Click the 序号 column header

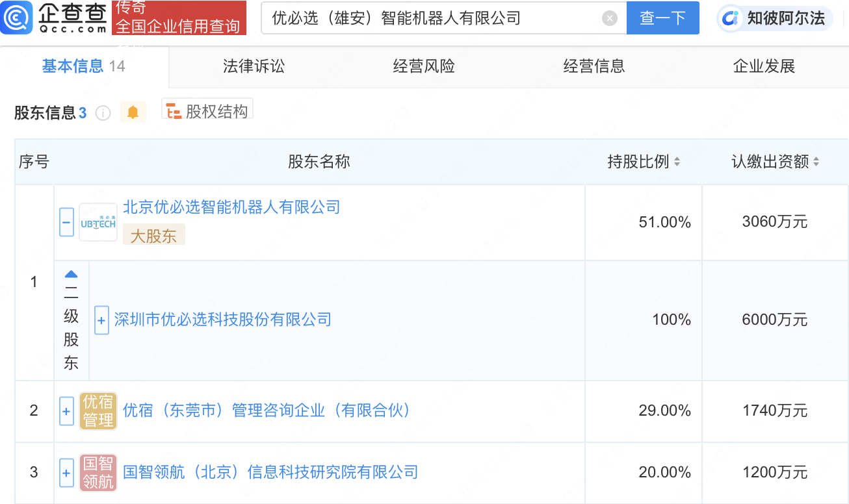[34, 162]
